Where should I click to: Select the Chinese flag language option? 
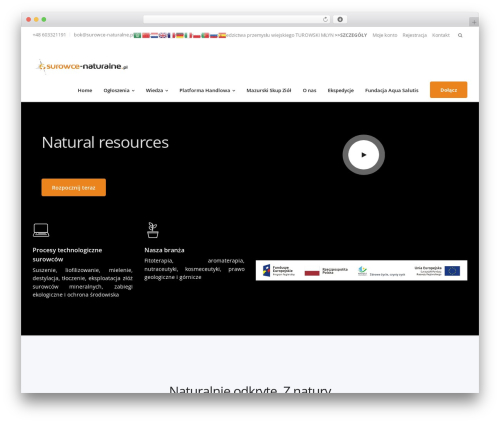(146, 35)
